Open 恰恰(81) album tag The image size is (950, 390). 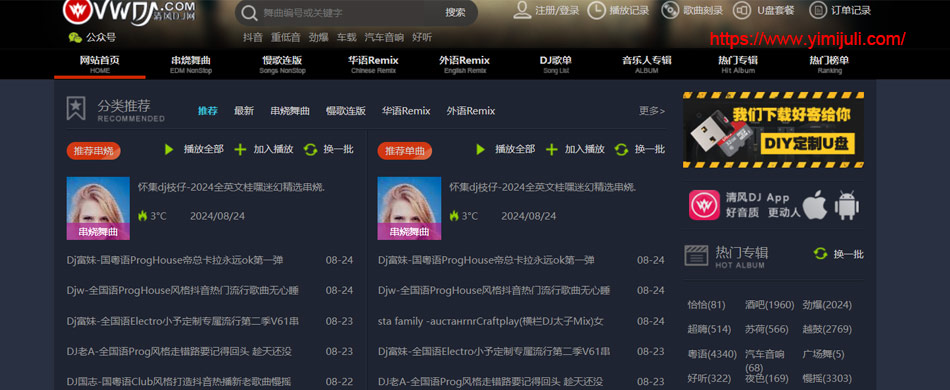point(706,305)
